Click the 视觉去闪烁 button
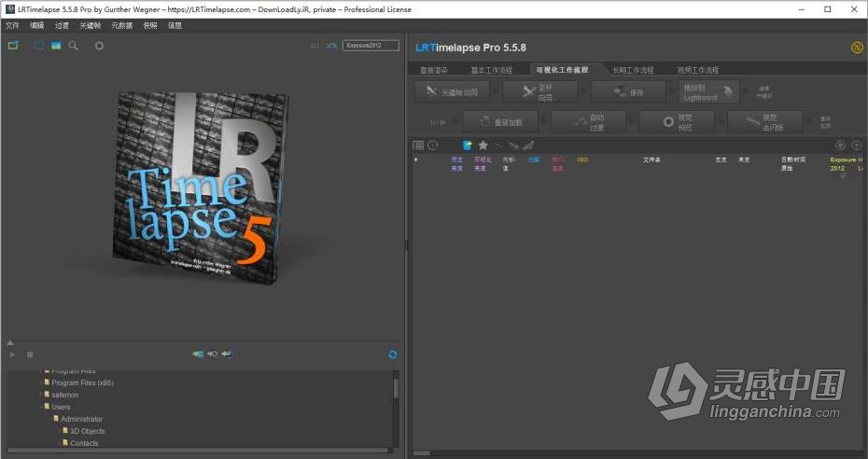 765,121
